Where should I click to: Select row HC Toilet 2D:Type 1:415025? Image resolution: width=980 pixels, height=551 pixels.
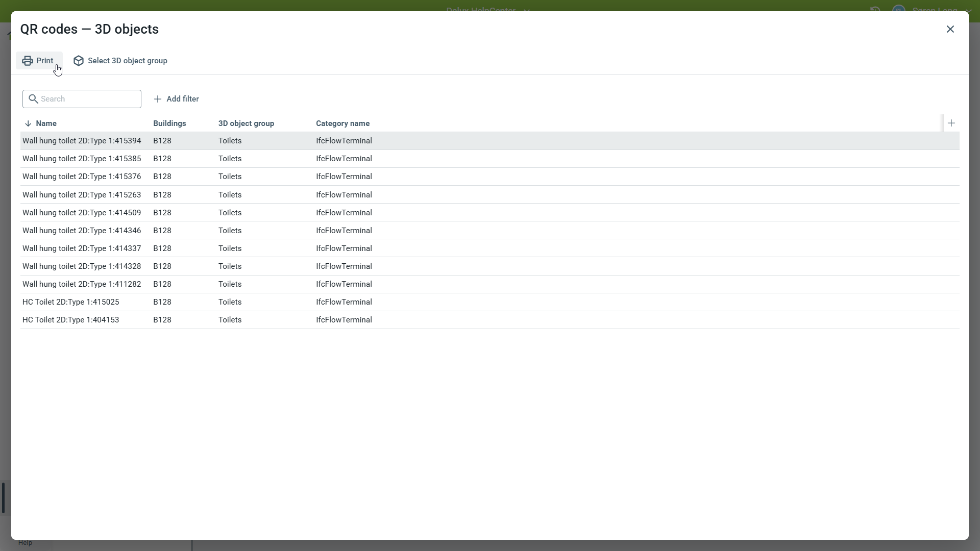click(71, 302)
